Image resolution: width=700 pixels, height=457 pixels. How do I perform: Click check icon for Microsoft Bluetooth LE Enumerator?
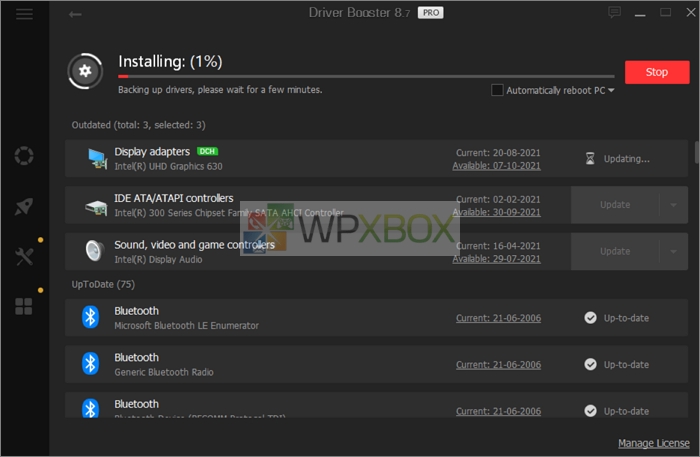point(590,318)
